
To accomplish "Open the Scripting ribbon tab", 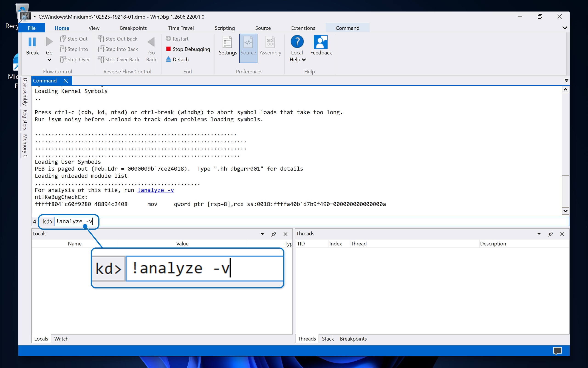I will pos(225,28).
